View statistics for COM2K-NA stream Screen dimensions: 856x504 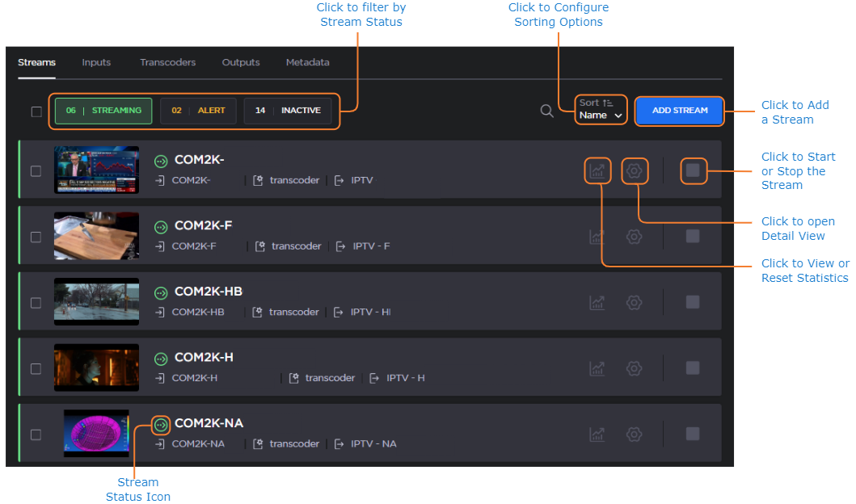(597, 435)
